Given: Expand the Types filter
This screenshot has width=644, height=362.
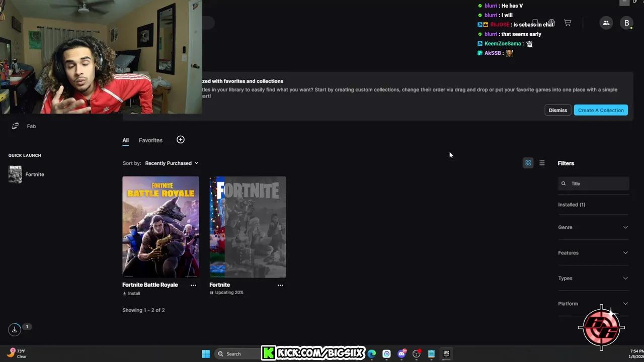Looking at the screenshot, I should coord(593,278).
